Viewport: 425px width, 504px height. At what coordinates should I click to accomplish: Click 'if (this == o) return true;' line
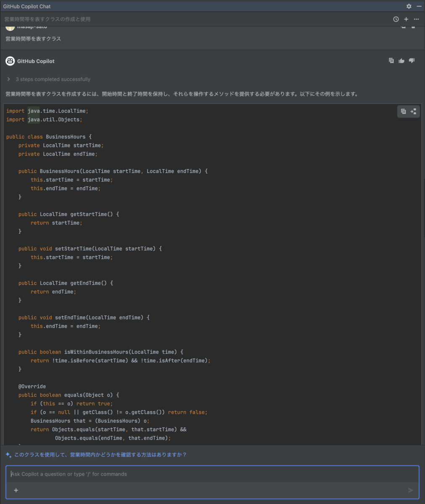click(x=72, y=404)
